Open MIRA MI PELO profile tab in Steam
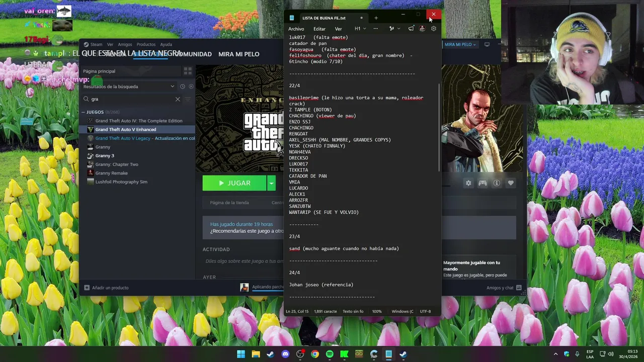The width and height of the screenshot is (644, 362). (239, 54)
